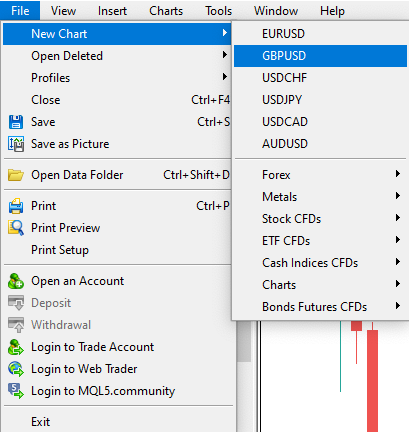Open the Charts menu in menu bar
The width and height of the screenshot is (409, 432).
[x=166, y=11]
